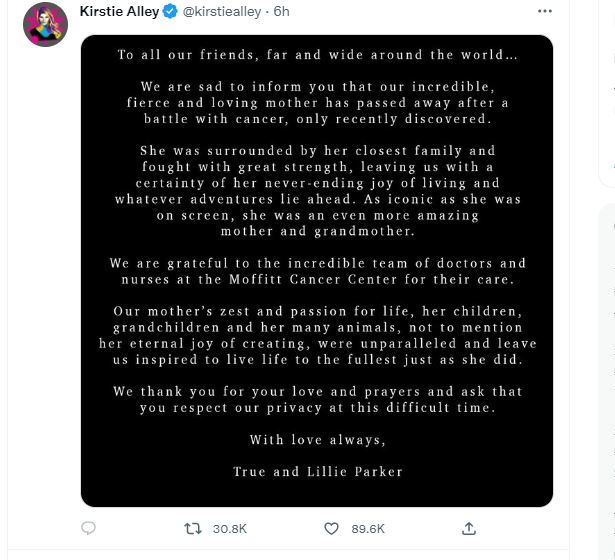This screenshot has width=615, height=560.
Task: Click the blue verified badge
Action: coord(171,13)
